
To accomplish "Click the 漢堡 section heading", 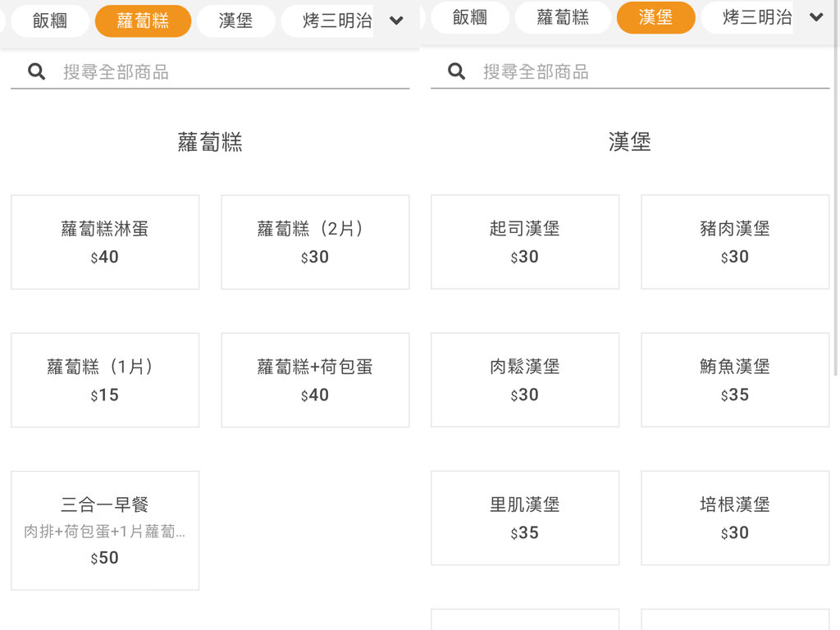I will tap(630, 143).
